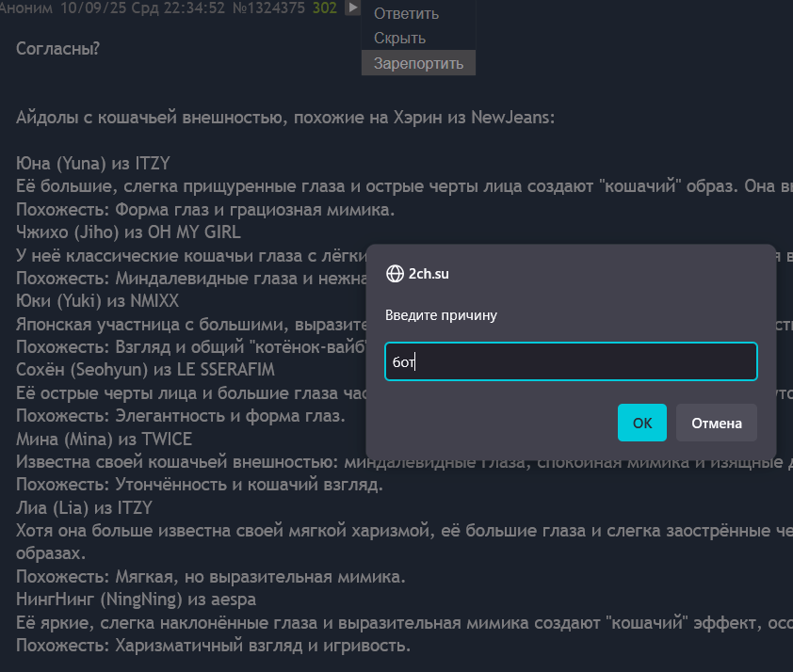793x672 pixels.
Task: Click the word Согласны?
Action: point(58,49)
